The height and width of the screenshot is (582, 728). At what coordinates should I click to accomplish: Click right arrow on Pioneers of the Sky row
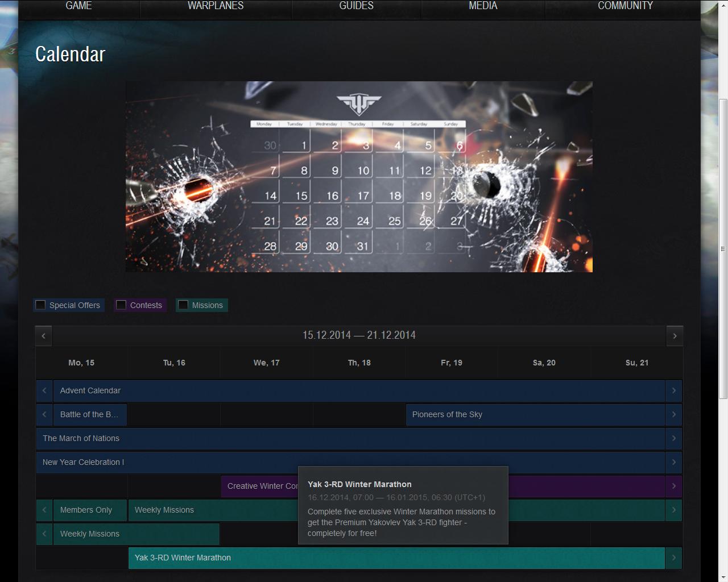pos(674,414)
